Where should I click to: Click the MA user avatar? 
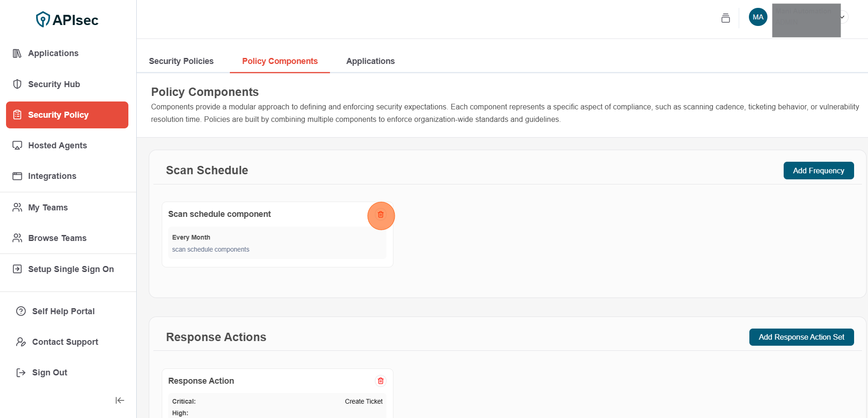click(758, 17)
